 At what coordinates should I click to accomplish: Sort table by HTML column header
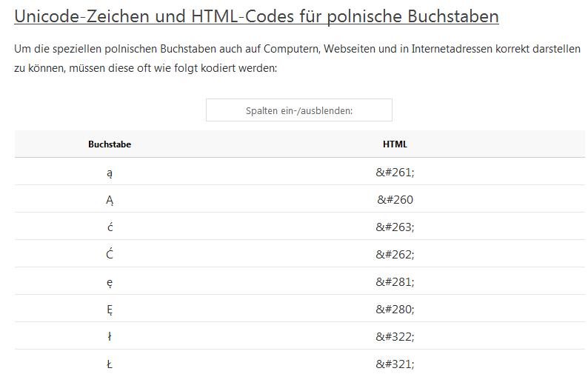pyautogui.click(x=395, y=144)
